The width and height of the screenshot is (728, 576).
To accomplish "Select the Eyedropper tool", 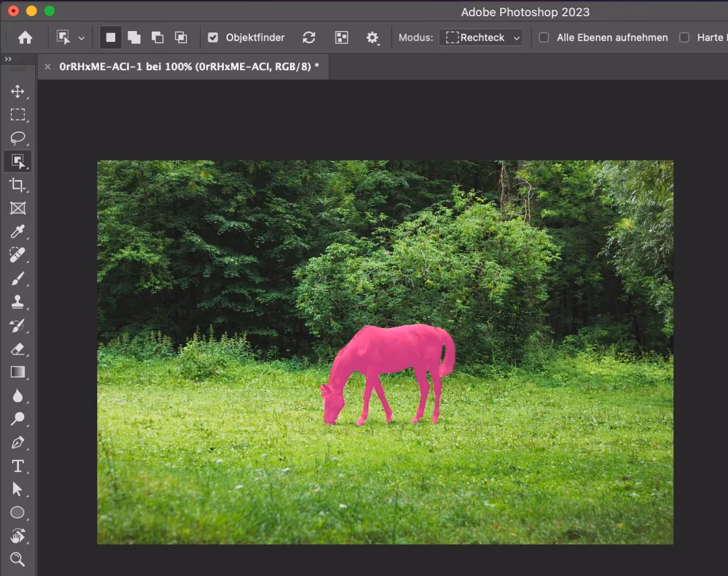I will 18,232.
